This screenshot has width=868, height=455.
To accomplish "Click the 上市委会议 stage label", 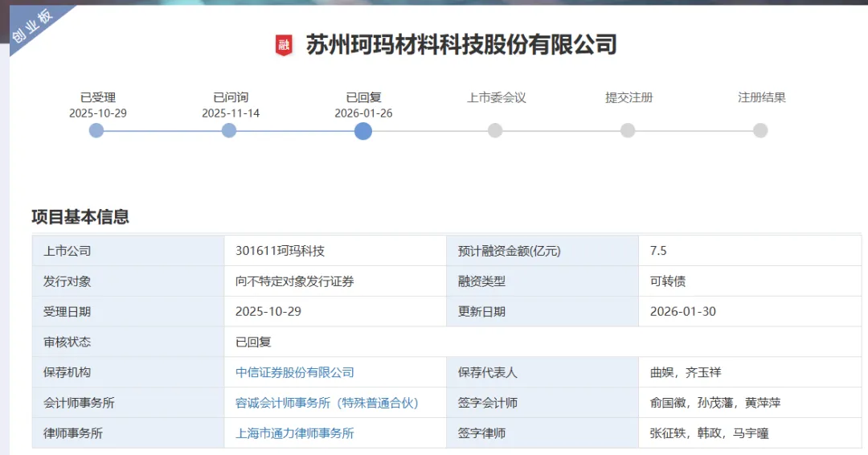I will click(497, 97).
